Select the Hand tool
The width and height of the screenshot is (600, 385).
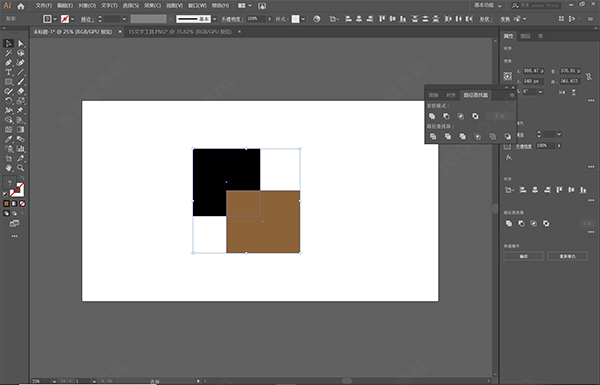[8, 168]
